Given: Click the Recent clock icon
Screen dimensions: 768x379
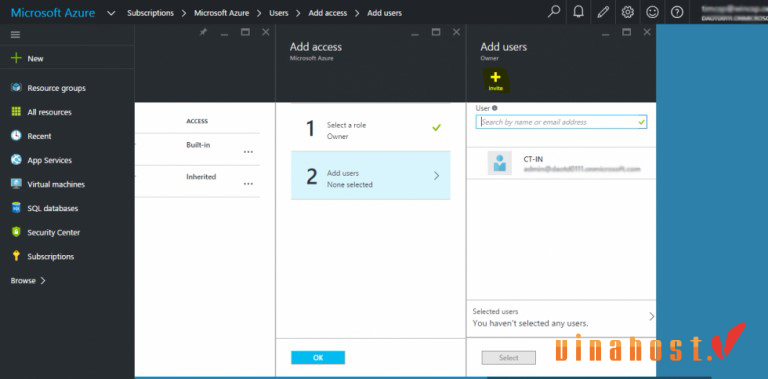Looking at the screenshot, I should (16, 136).
